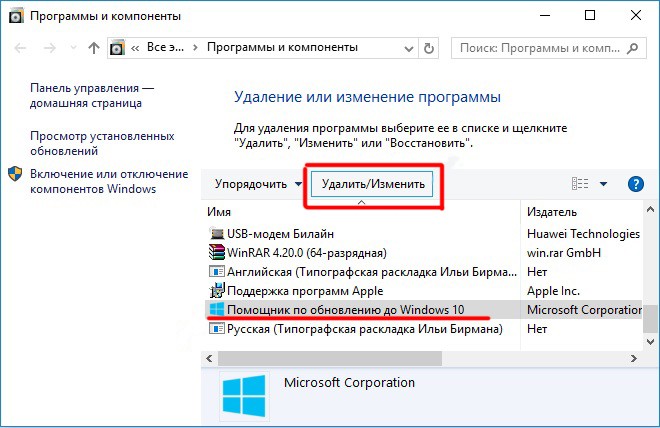Open Просмотр установленных обновлений link

point(102,144)
